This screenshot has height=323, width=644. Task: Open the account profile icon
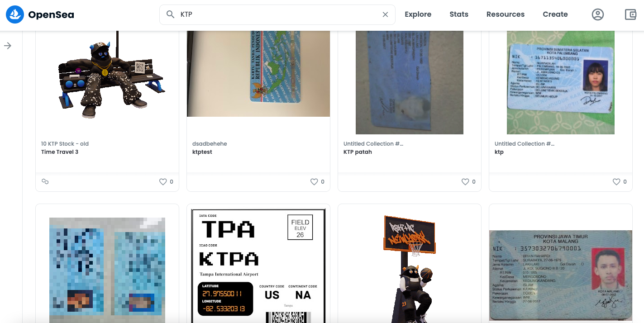click(x=598, y=14)
